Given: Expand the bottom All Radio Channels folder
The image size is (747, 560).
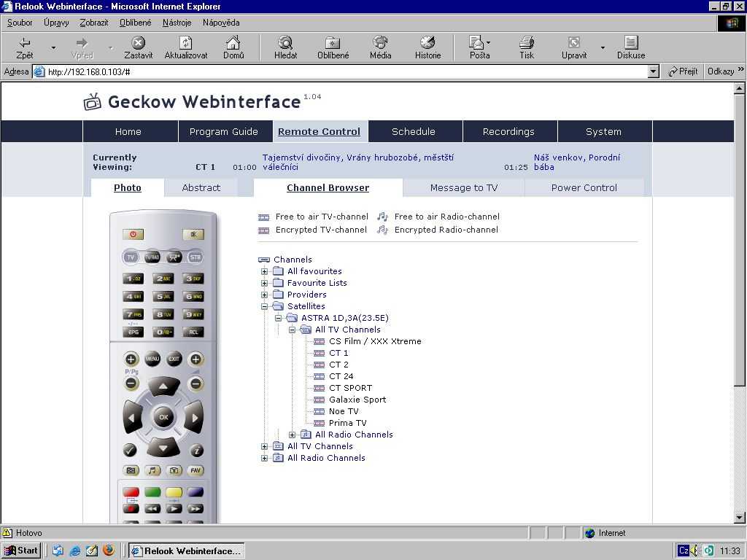Looking at the screenshot, I should [264, 458].
